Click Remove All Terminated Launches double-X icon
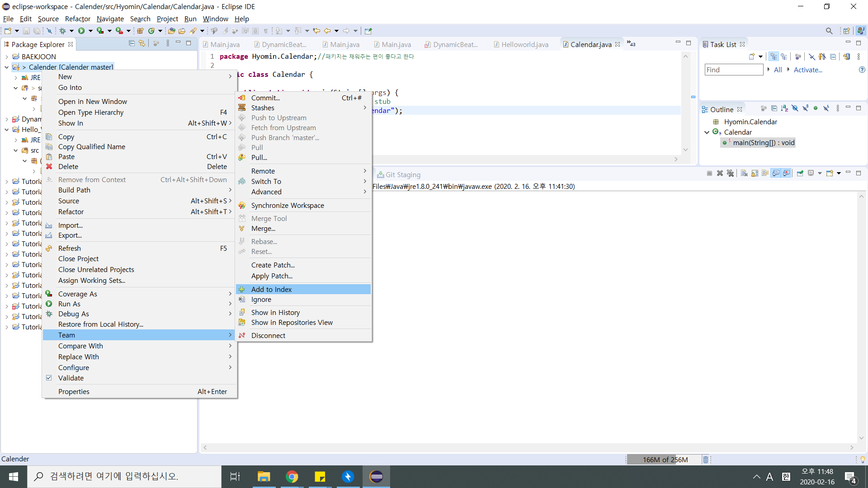868x488 pixels. pos(730,174)
